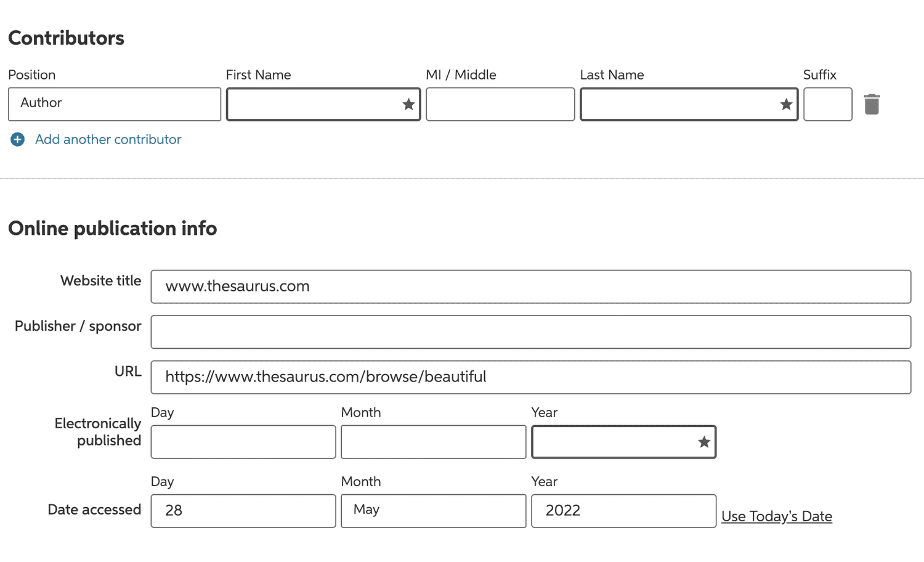Image resolution: width=924 pixels, height=562 pixels.
Task: Click the Website title field with www.thesaurus.com
Action: [x=531, y=287]
